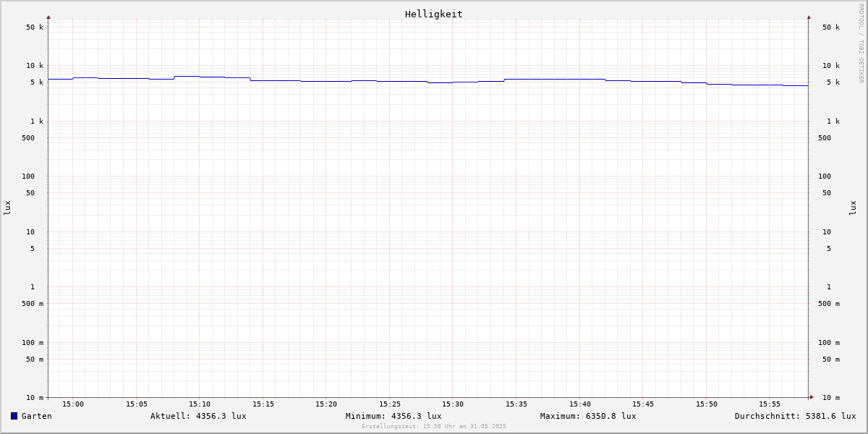Image resolution: width=868 pixels, height=434 pixels.
Task: Select the Garten legend label
Action: click(37, 416)
